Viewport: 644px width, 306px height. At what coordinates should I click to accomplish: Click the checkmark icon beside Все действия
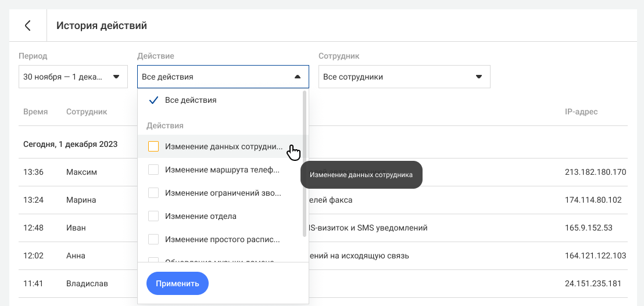point(153,100)
